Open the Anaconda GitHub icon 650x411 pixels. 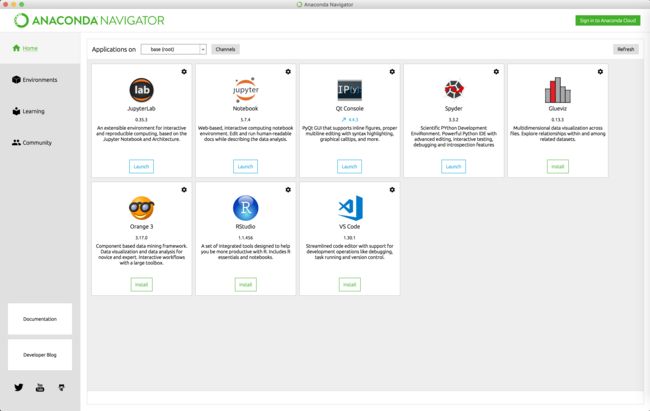coord(61,387)
